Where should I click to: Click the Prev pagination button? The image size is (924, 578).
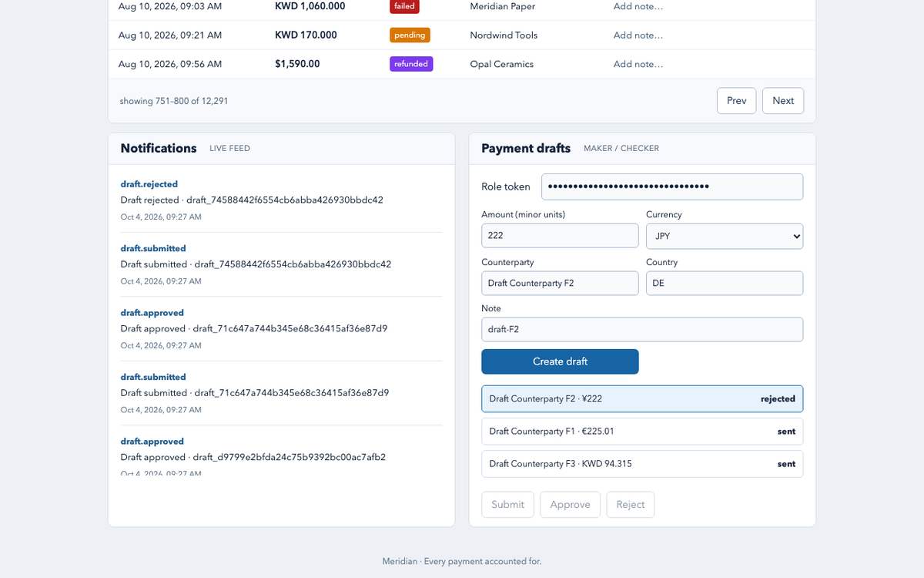[736, 101]
